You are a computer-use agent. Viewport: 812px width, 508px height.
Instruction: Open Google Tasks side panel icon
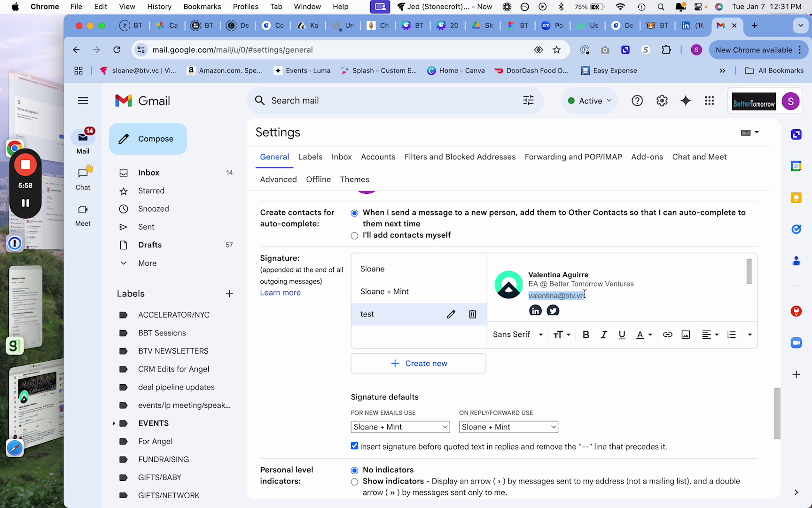click(796, 229)
